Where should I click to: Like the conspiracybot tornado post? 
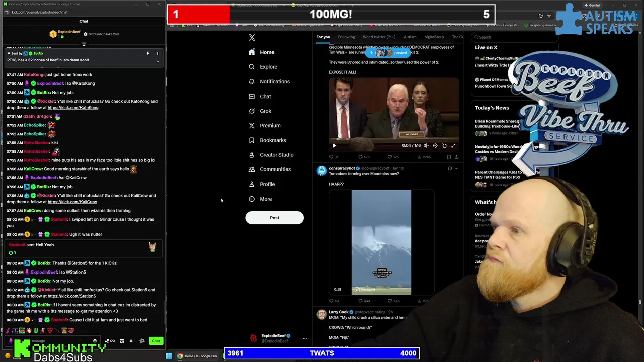[393, 301]
